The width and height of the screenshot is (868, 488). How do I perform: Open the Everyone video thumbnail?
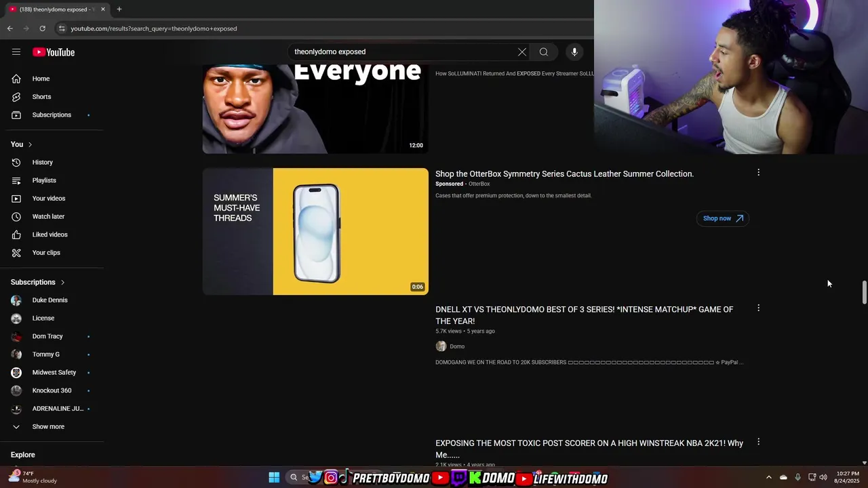pos(315,109)
